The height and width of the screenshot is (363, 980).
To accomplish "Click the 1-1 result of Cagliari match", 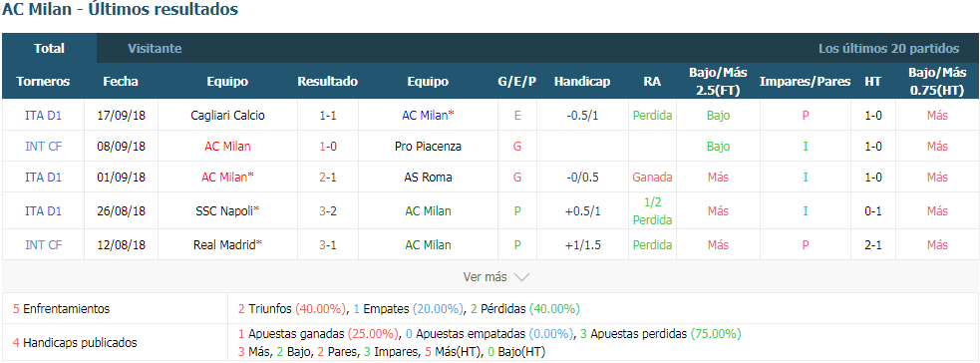I will [328, 115].
